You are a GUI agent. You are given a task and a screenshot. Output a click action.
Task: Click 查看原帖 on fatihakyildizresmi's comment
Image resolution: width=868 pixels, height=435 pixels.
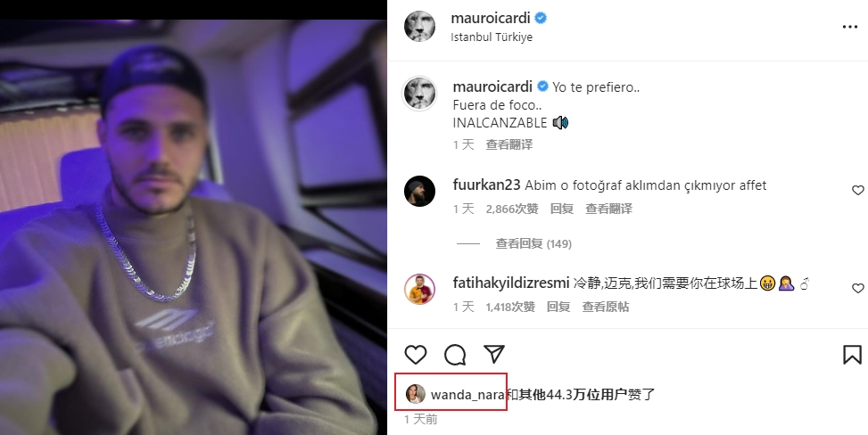click(x=605, y=307)
